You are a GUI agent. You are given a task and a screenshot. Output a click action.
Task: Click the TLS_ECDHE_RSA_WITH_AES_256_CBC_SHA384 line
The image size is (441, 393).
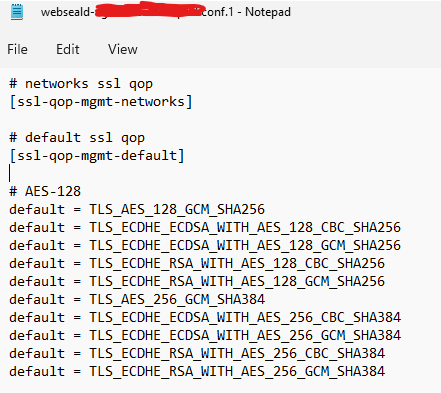(x=197, y=354)
